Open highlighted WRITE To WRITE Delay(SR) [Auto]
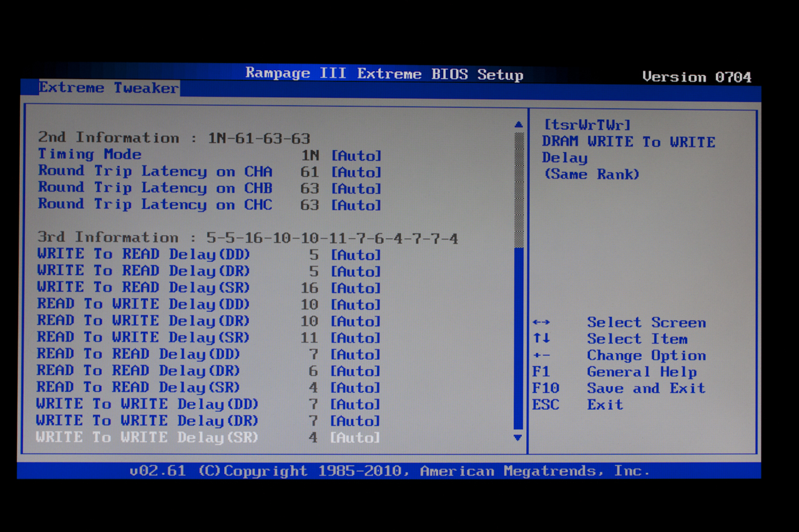 coord(356,438)
